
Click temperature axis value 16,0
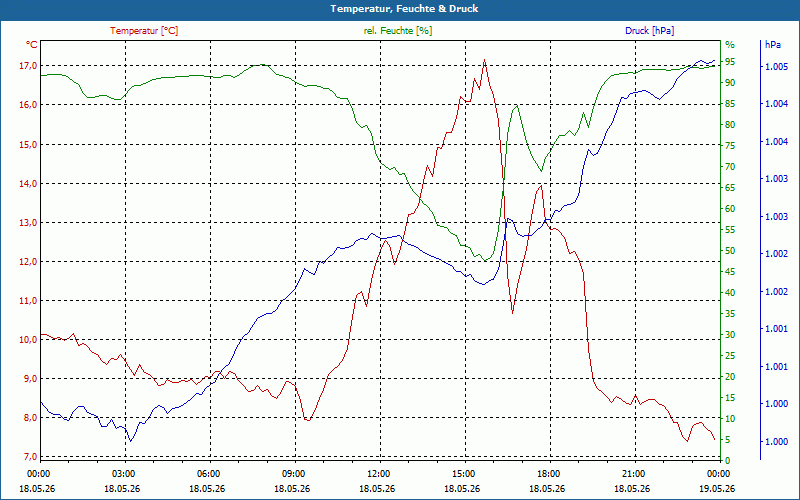pyautogui.click(x=29, y=105)
